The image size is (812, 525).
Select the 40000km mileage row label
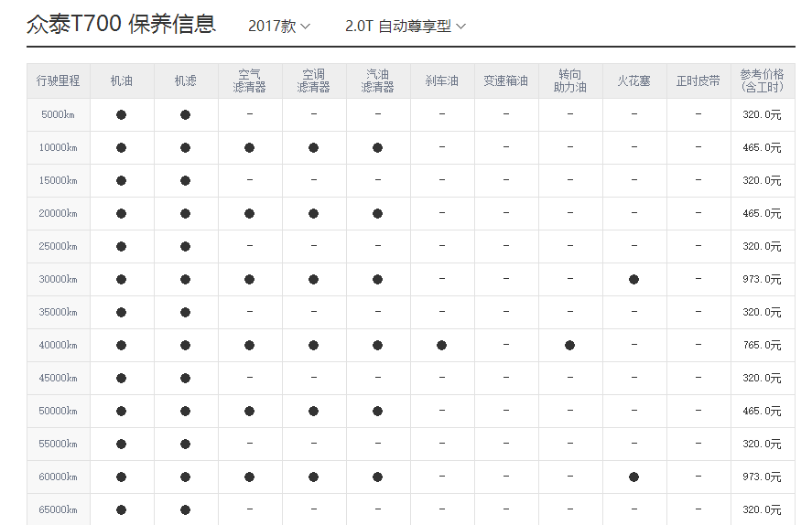coord(58,345)
